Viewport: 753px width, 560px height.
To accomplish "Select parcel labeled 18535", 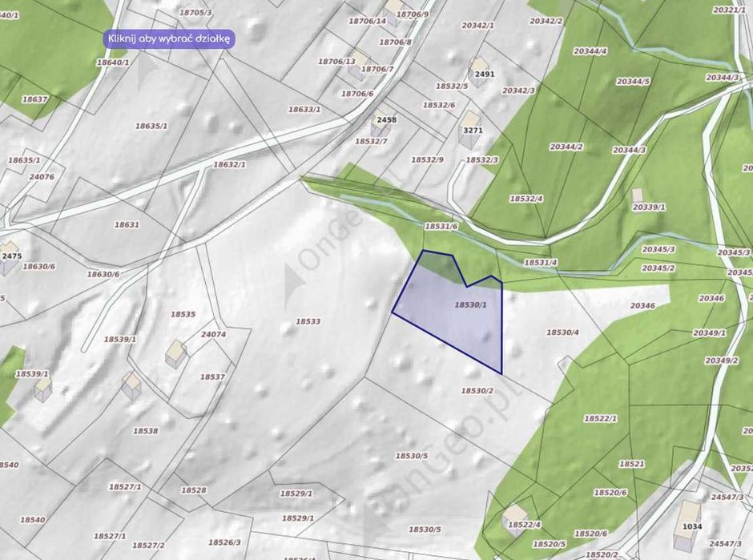I will 183,314.
